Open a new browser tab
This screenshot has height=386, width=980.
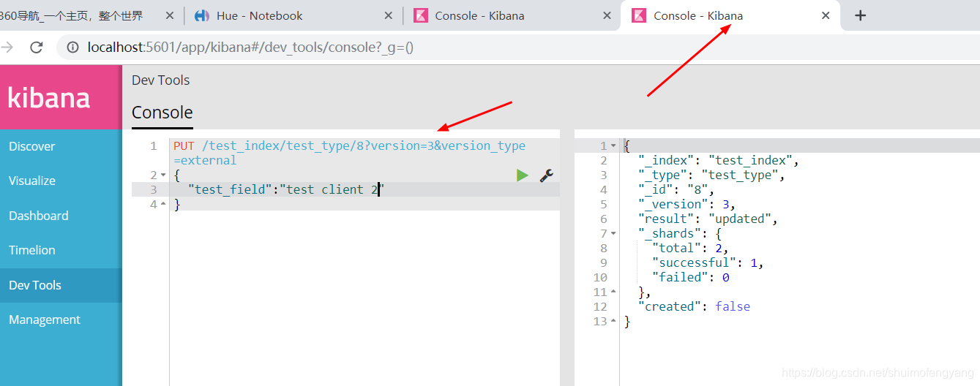click(x=861, y=15)
